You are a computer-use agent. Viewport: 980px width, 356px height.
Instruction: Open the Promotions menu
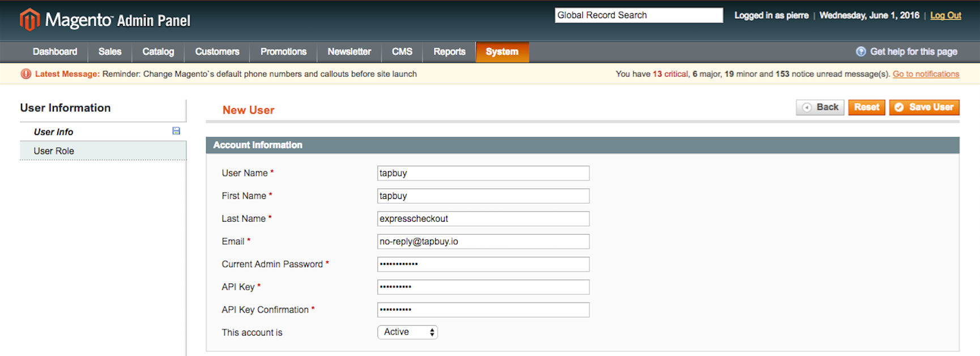click(x=283, y=52)
